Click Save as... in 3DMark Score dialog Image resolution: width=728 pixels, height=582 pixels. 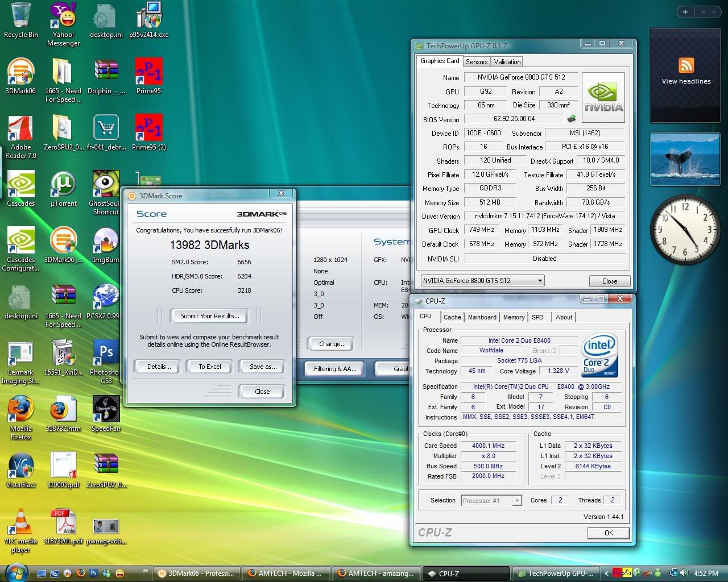pos(263,367)
